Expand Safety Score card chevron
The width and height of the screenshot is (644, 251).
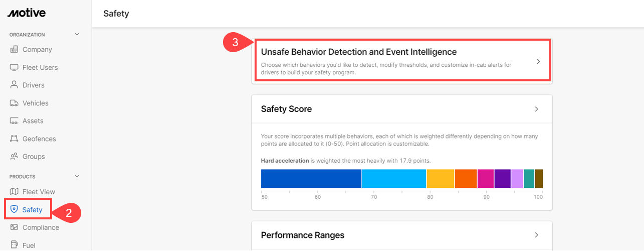pyautogui.click(x=536, y=109)
